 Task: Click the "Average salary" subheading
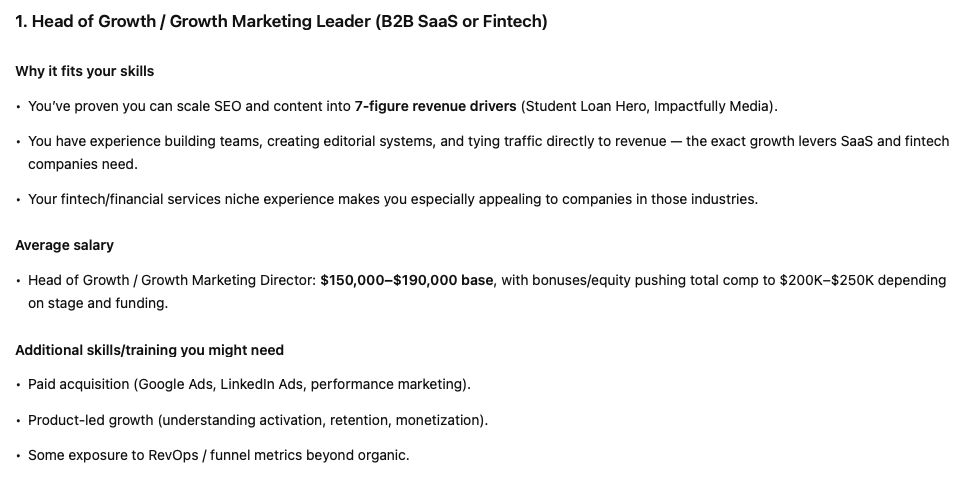point(64,245)
